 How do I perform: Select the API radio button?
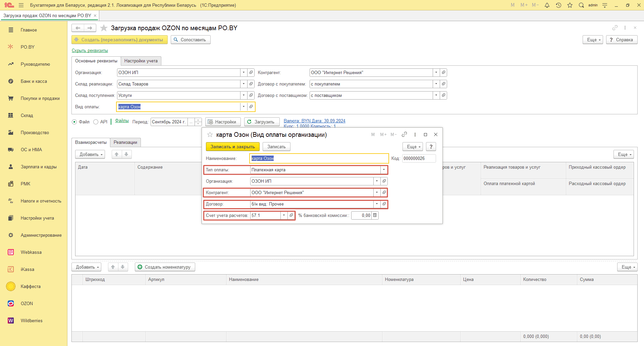(x=96, y=122)
